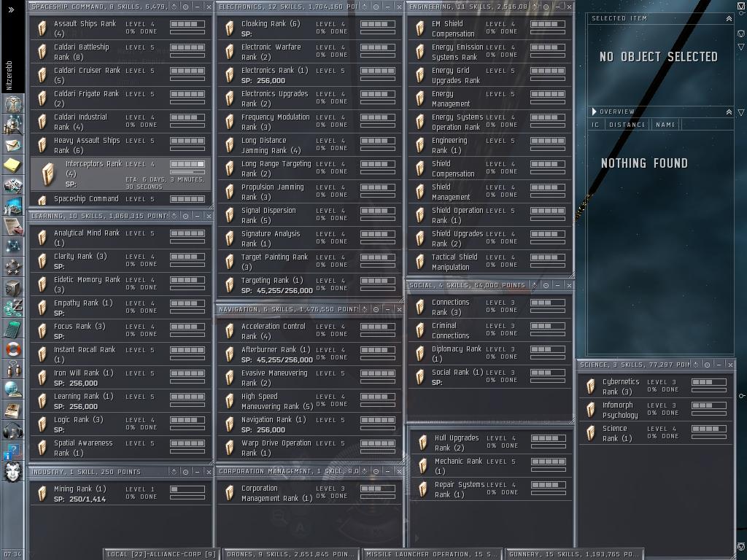This screenshot has height=560, width=747.
Task: Open People and Places magnifier icon
Action: pyautogui.click(x=13, y=124)
